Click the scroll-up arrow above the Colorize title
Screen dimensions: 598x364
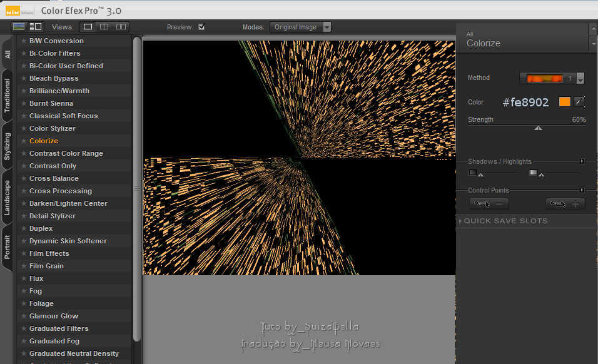click(594, 29)
